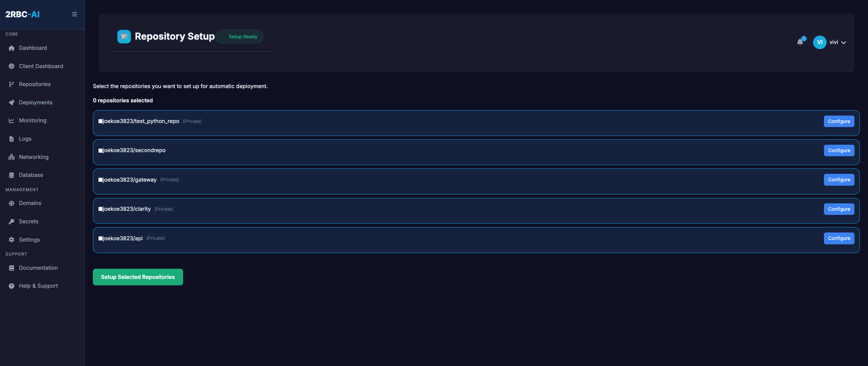Image resolution: width=868 pixels, height=366 pixels.
Task: Configure the joekoe3823/gateway repository
Action: point(839,180)
